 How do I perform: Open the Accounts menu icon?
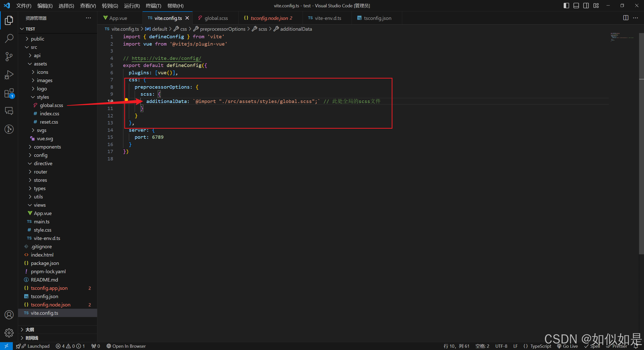[x=9, y=315]
